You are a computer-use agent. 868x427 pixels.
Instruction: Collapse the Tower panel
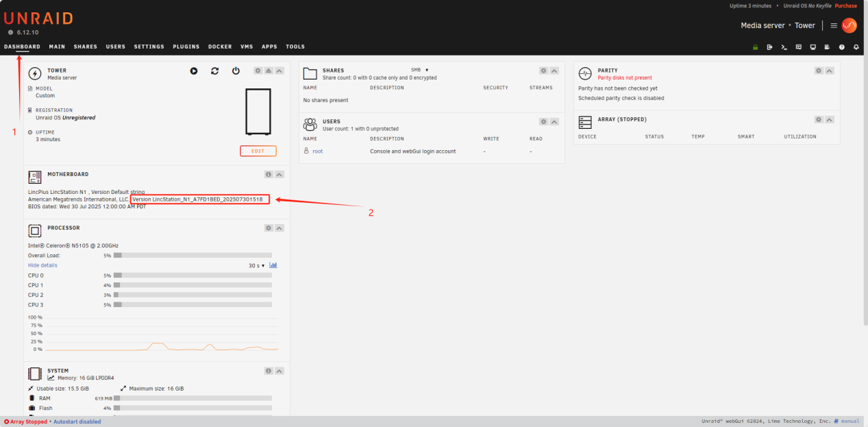coord(280,71)
